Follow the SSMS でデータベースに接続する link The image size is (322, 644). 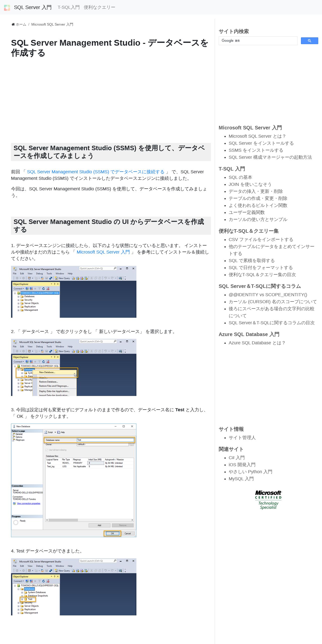(96, 172)
